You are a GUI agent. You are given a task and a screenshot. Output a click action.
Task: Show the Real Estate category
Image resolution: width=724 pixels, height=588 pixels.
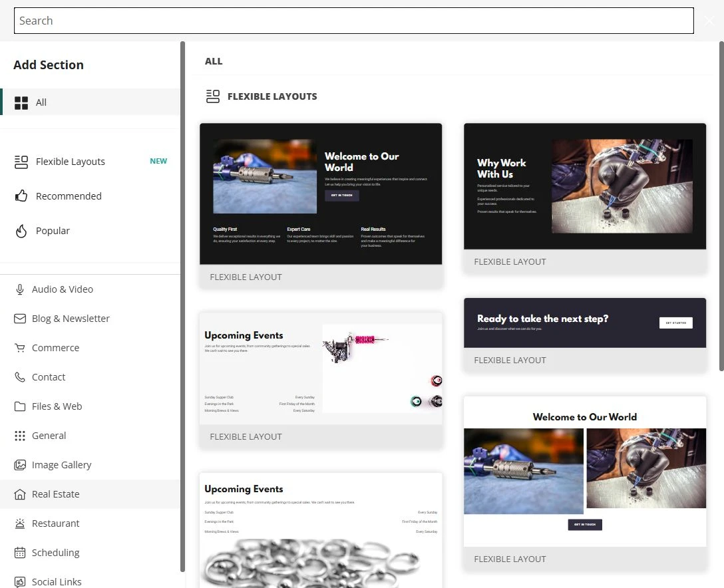(x=90, y=494)
